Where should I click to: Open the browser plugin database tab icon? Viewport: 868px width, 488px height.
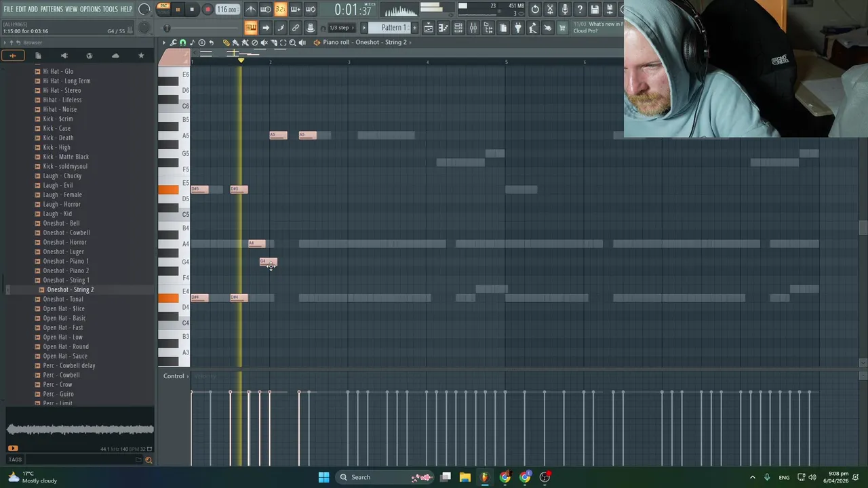click(64, 56)
